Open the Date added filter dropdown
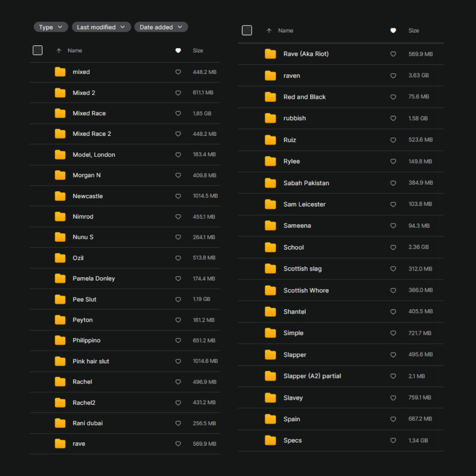This screenshot has height=476, width=476. (161, 27)
